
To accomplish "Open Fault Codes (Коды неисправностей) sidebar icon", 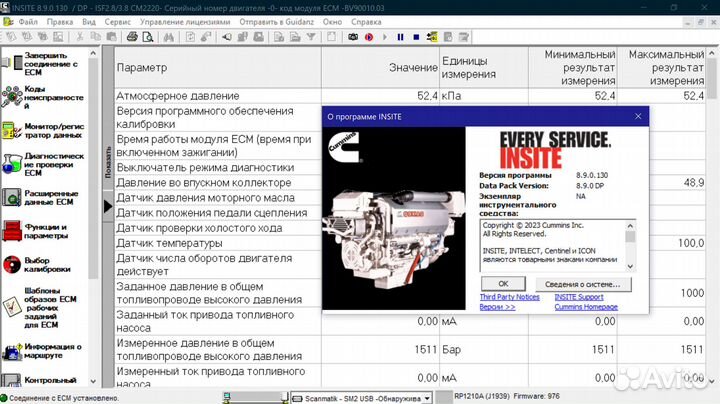I will click(x=13, y=95).
